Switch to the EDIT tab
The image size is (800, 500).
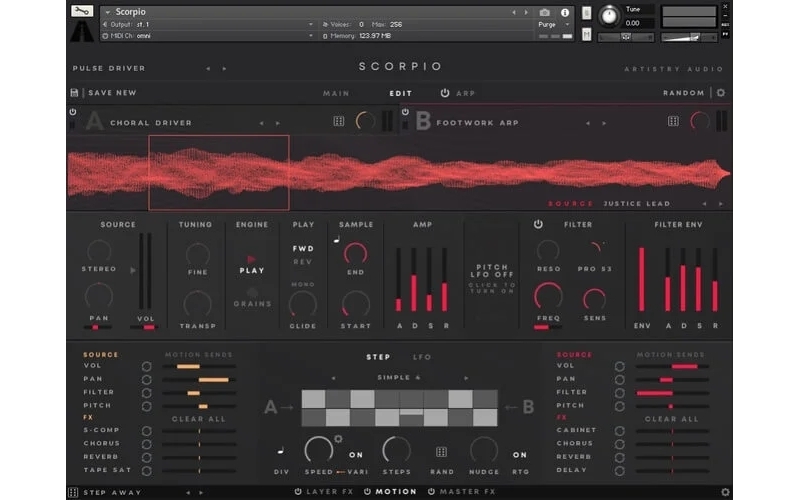tap(401, 93)
